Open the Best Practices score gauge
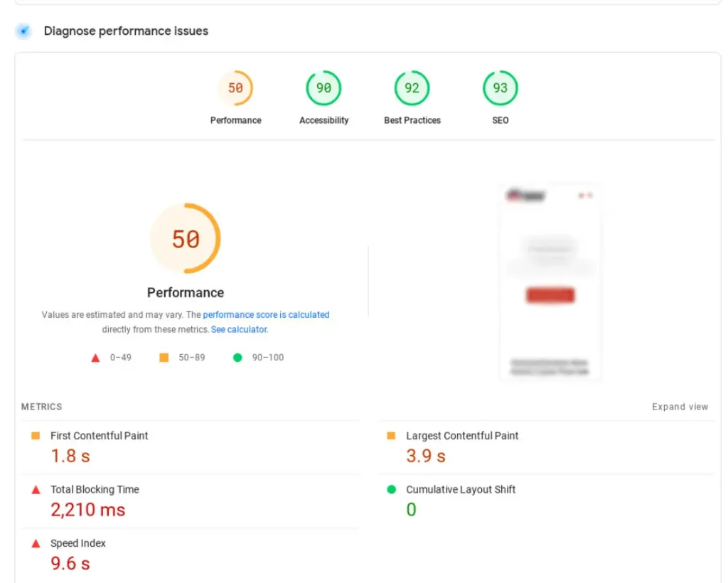The image size is (728, 583). [x=412, y=89]
